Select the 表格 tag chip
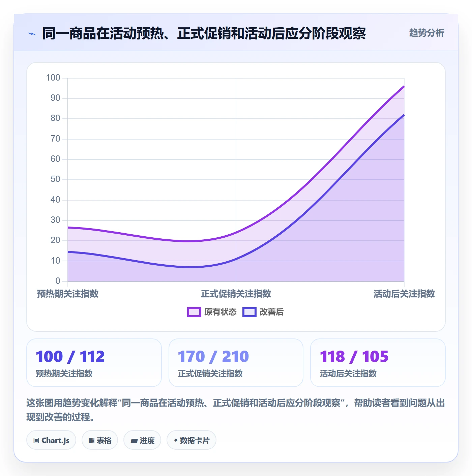 (x=100, y=440)
